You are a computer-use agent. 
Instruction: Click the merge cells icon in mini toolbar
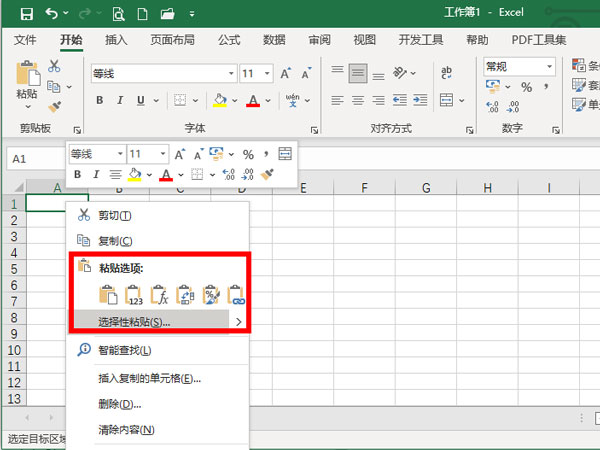(x=285, y=153)
